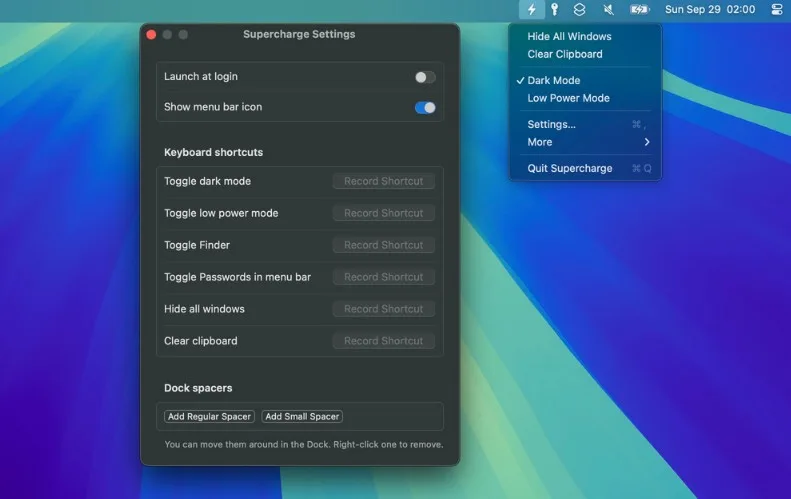Disable the Show menu bar icon switch
This screenshot has height=499, width=791.
click(425, 107)
